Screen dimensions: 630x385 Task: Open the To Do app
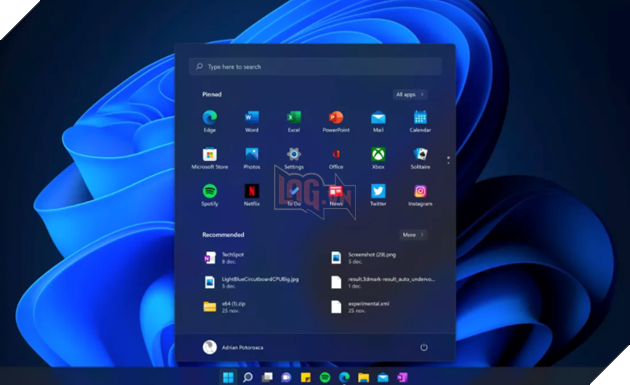coord(294,195)
